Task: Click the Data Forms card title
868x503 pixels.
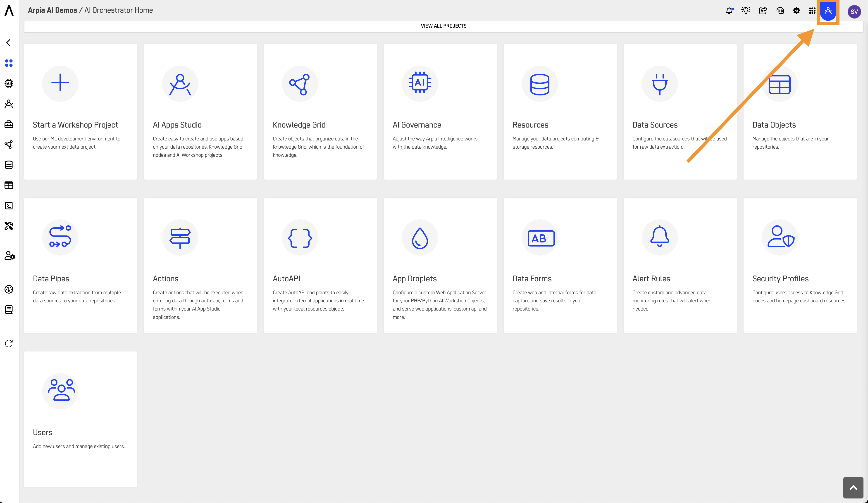Action: 532,279
